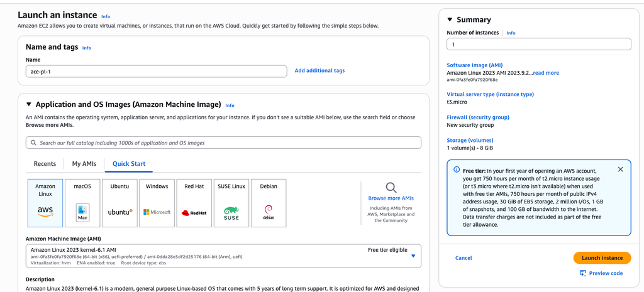This screenshot has height=292, width=644.
Task: Dismiss the Free tier notice with X
Action: tap(621, 170)
